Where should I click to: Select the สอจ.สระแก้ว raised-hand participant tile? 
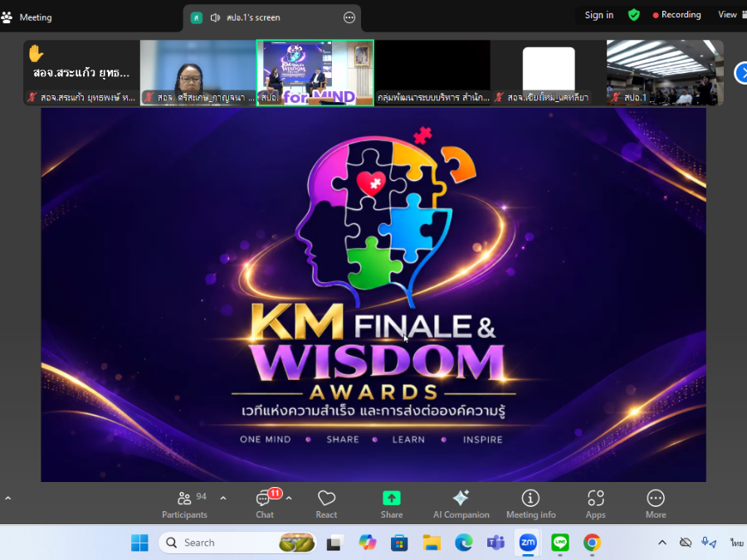[81, 72]
